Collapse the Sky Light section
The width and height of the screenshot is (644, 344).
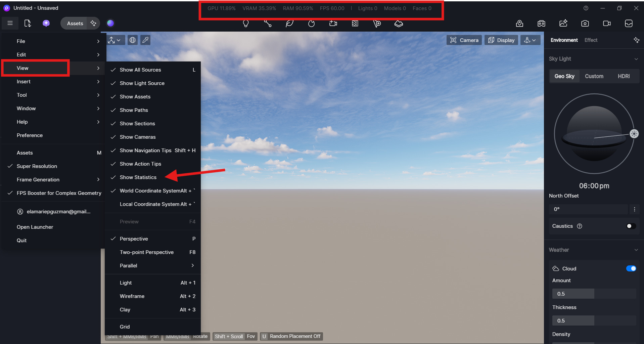(636, 59)
